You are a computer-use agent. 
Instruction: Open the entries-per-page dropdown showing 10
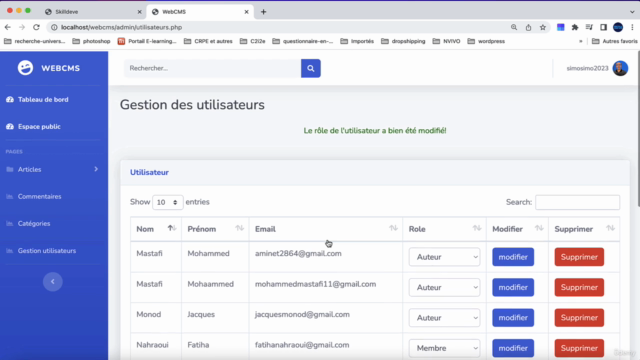(167, 202)
